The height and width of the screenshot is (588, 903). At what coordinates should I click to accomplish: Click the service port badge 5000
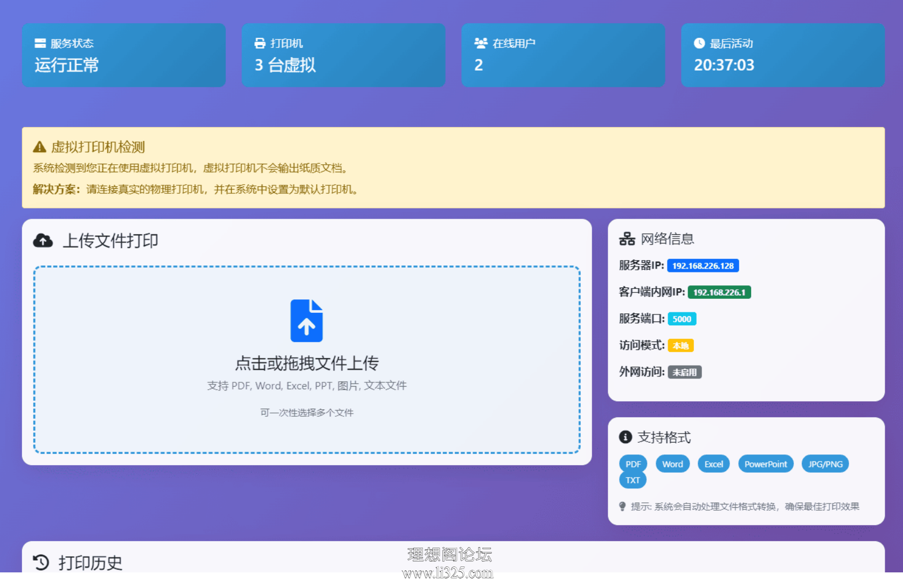[682, 319]
